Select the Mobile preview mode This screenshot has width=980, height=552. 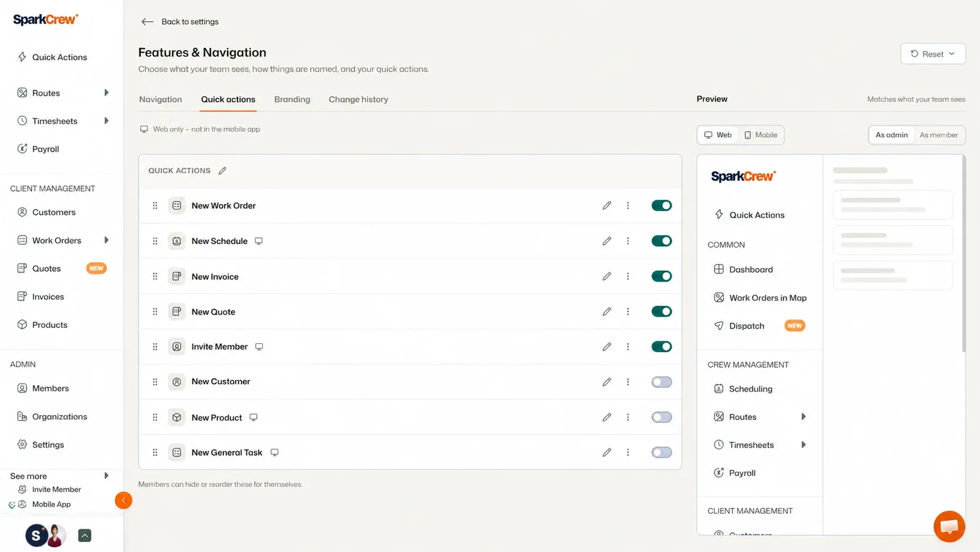(x=761, y=135)
